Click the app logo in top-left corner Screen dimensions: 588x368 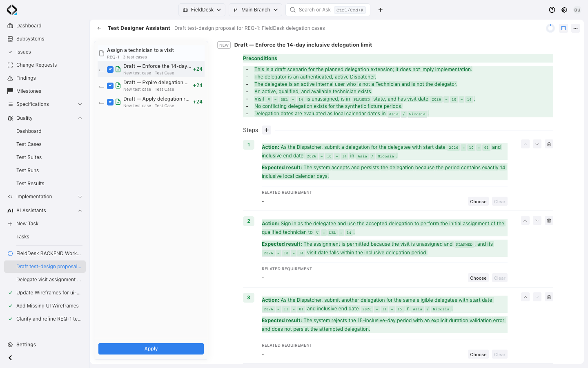tap(12, 10)
